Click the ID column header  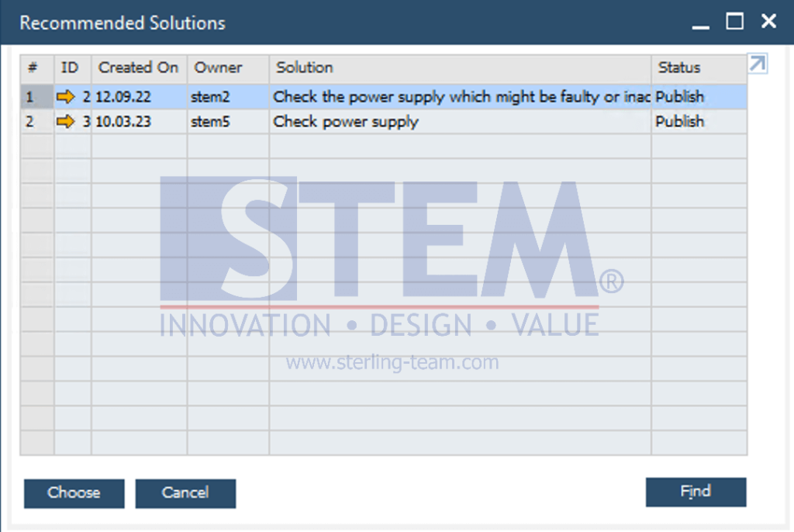coord(70,67)
